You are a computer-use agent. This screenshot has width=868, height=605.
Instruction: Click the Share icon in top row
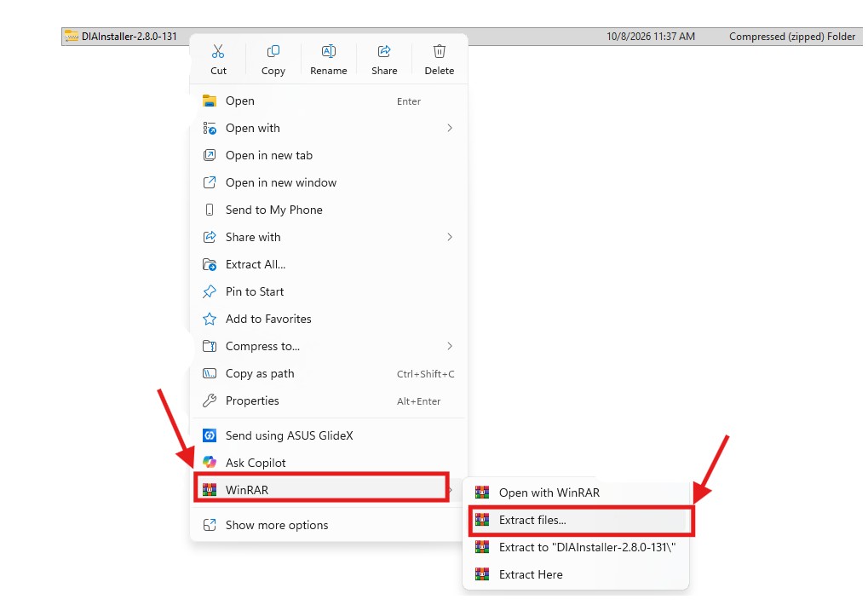pyautogui.click(x=384, y=51)
